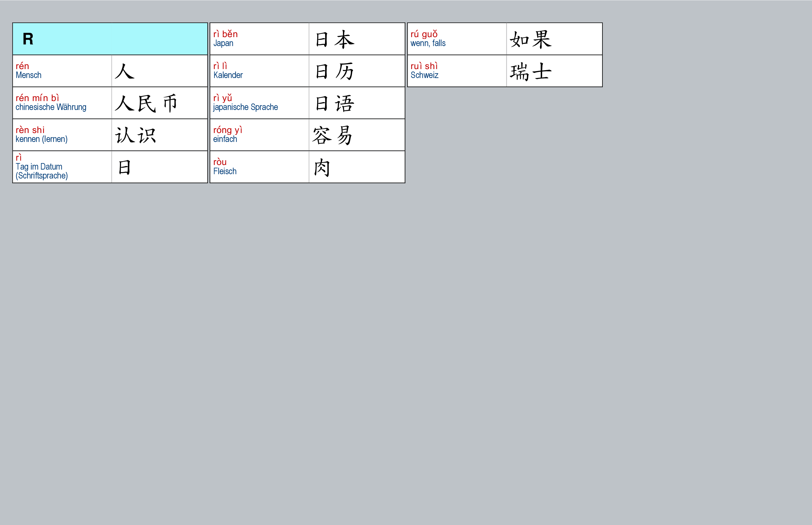The height and width of the screenshot is (525, 812).
Task: Click the characters 容易
Action: point(332,135)
